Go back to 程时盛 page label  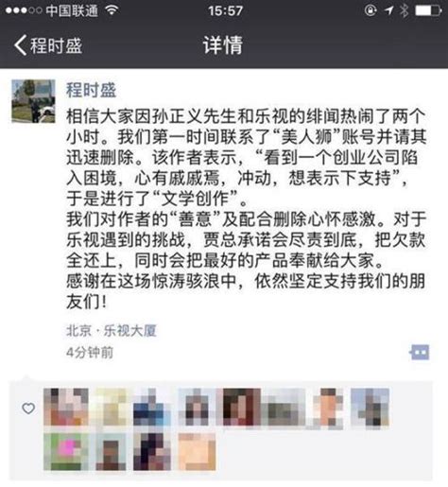[x=56, y=45]
